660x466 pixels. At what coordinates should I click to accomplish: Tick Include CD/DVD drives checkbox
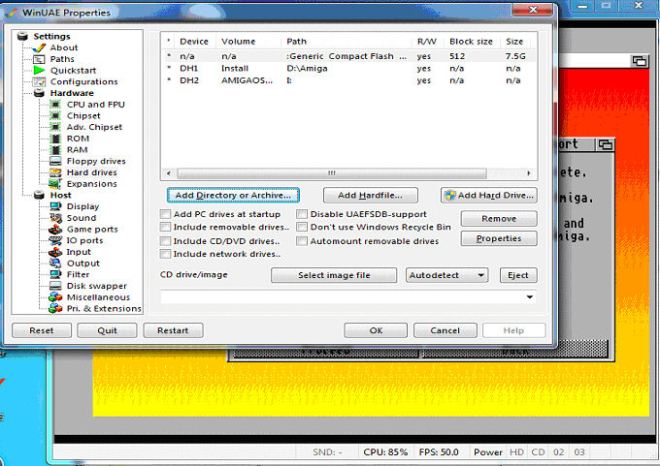pos(166,241)
